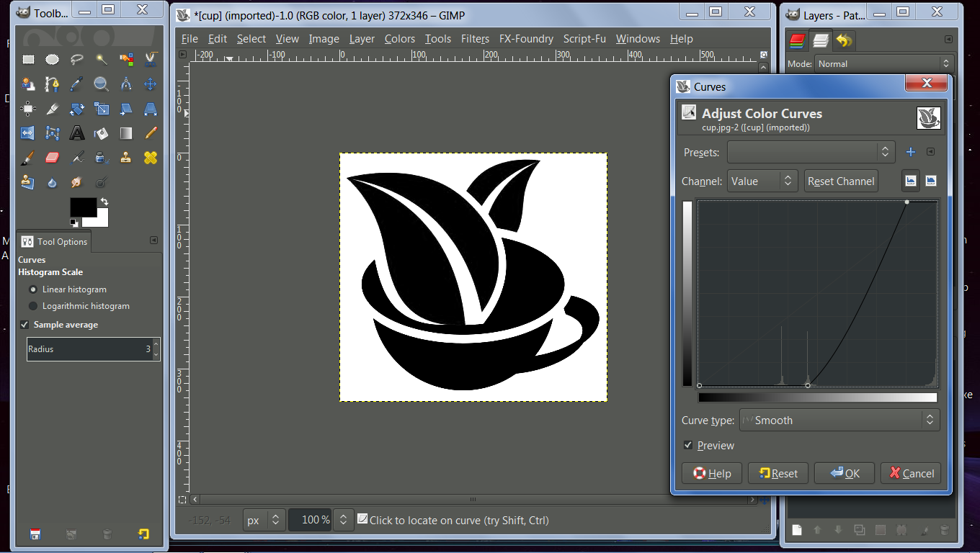Choose the Text tool
This screenshot has width=980, height=553.
click(x=77, y=133)
